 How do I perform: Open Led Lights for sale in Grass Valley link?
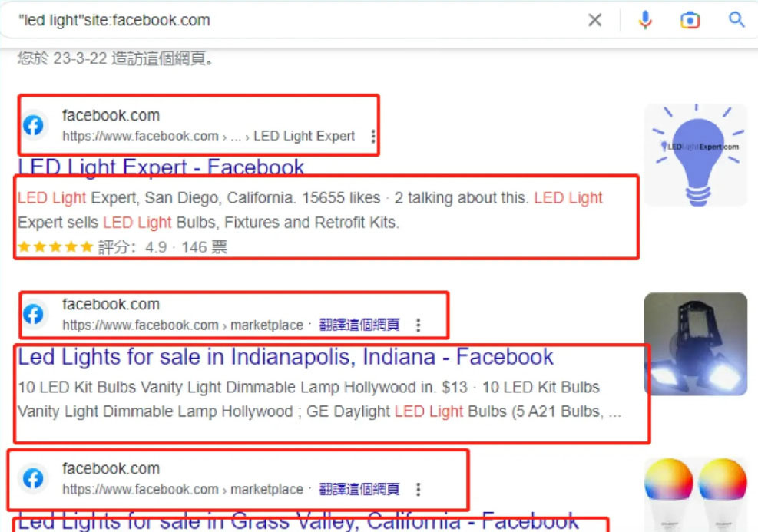point(298,521)
